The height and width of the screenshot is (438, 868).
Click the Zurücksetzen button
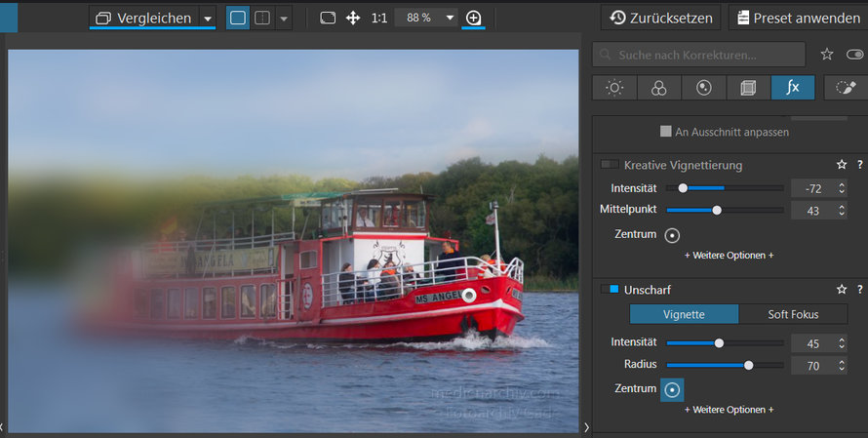661,18
